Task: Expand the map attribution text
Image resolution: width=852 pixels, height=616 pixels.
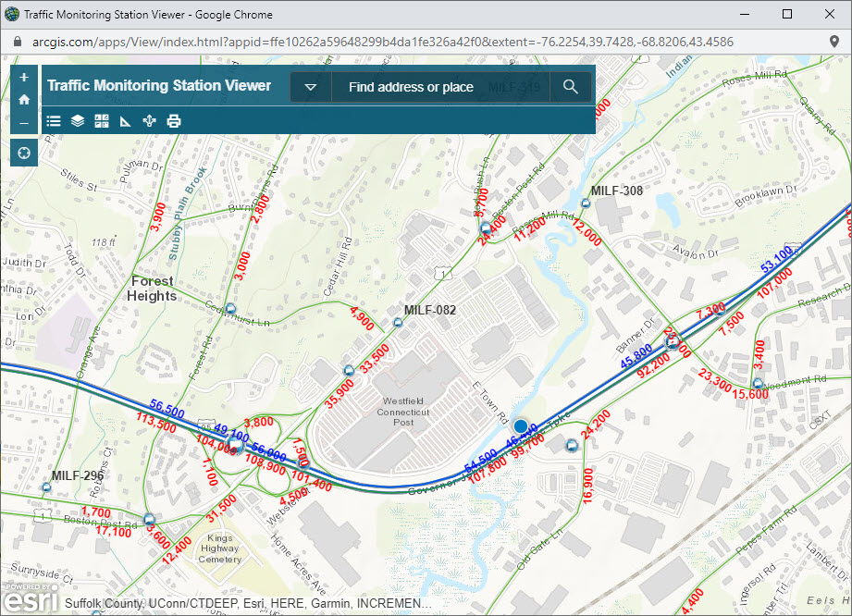Action: [248, 603]
